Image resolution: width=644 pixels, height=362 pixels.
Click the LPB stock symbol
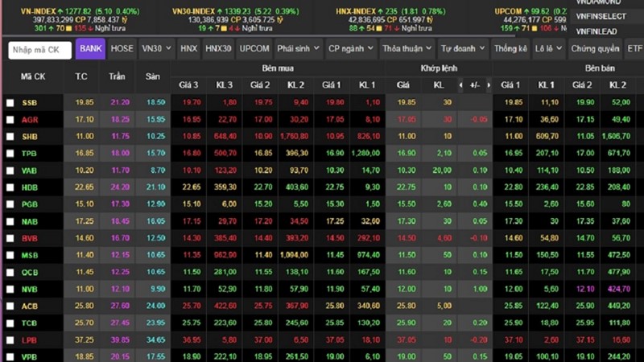tap(29, 340)
